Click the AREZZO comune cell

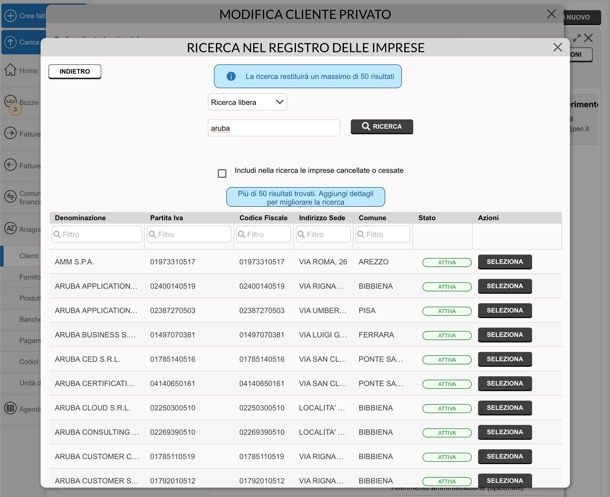(x=373, y=262)
